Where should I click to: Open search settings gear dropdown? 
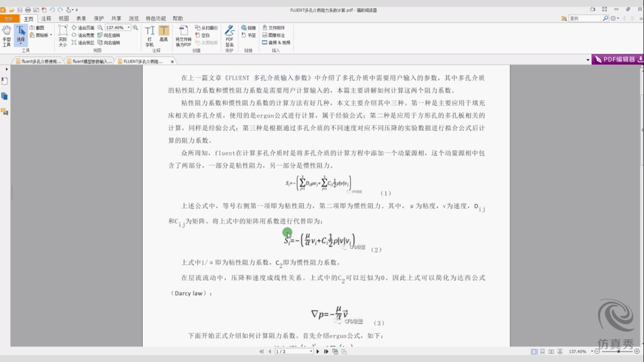pyautogui.click(x=615, y=18)
